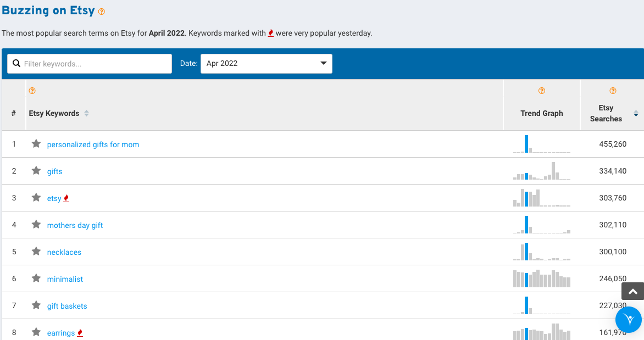The height and width of the screenshot is (340, 644).
Task: Star the 'gifts' keyword
Action: [36, 171]
